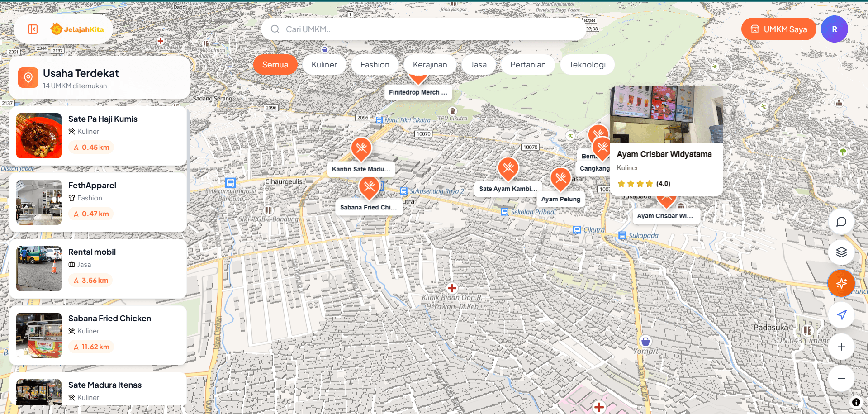Screen dimensions: 868x414
Task: Filter by Pertanian category chip
Action: [x=528, y=65]
